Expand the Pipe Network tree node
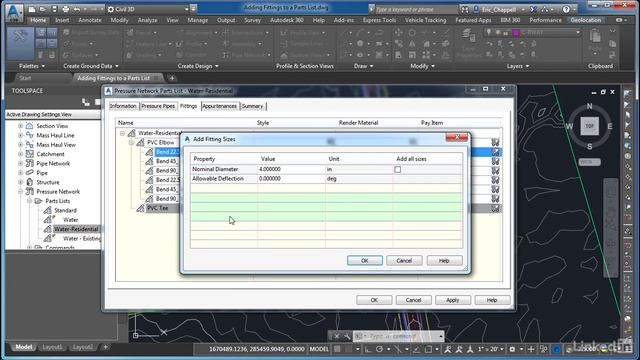Screen dimensions: 640x360 tap(20, 163)
